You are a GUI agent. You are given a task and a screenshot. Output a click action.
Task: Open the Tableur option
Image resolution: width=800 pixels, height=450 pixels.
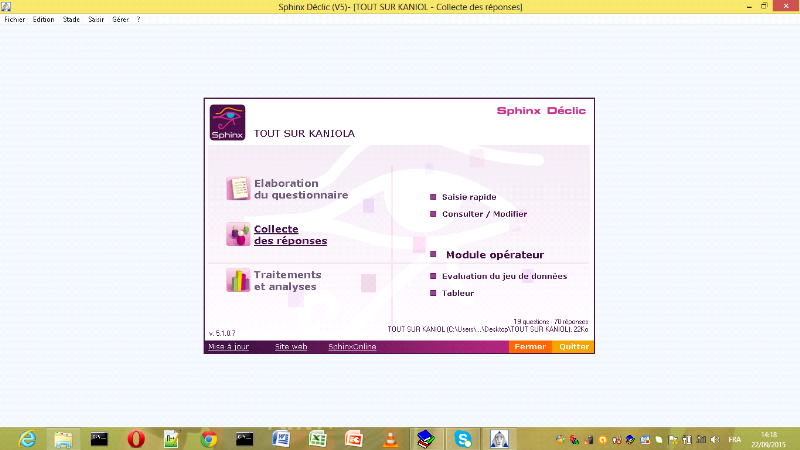[458, 293]
